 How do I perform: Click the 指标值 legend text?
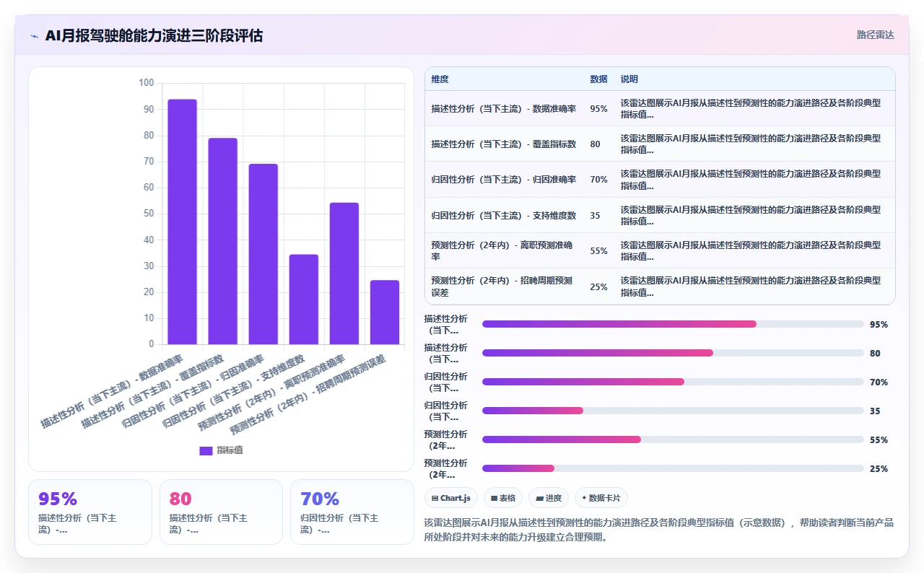pyautogui.click(x=230, y=450)
